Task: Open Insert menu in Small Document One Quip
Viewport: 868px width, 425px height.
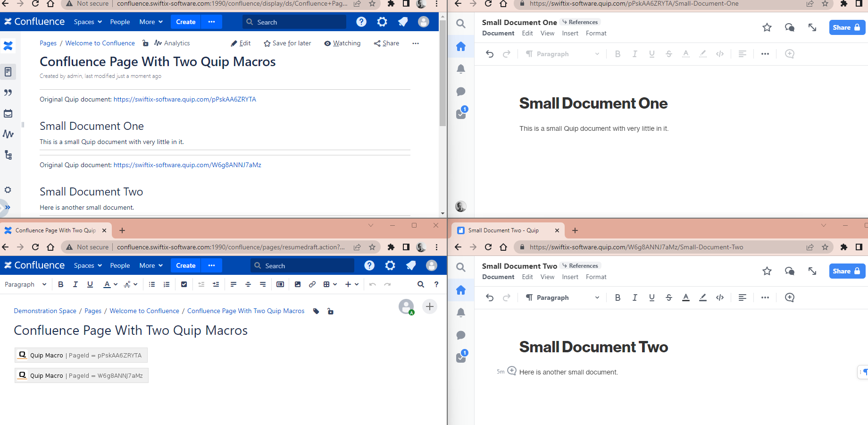Action: (570, 34)
